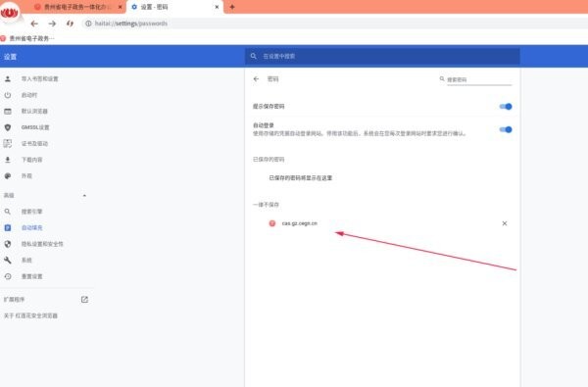Open 隐私设置和安全性 section
The height and width of the screenshot is (387, 588).
[x=42, y=244]
